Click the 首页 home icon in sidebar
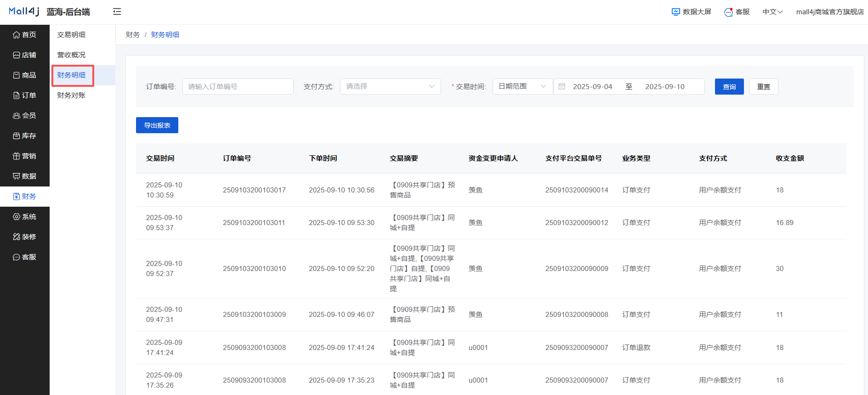868x395 pixels. pyautogui.click(x=17, y=35)
